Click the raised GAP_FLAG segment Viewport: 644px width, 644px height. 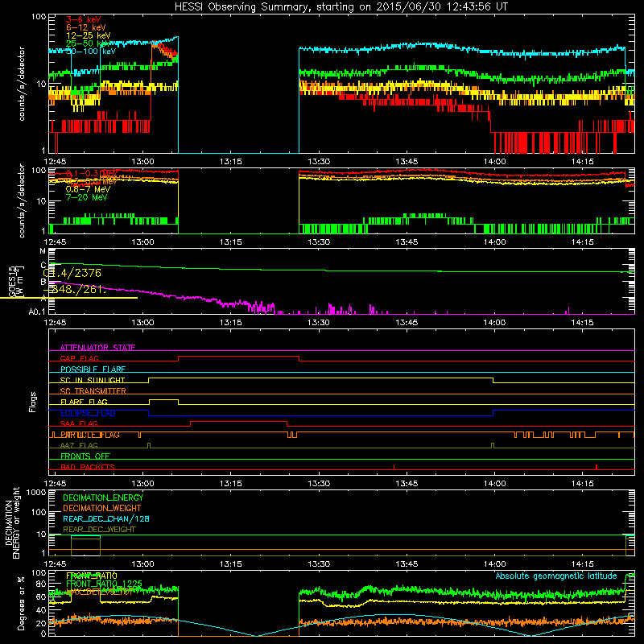pos(238,357)
